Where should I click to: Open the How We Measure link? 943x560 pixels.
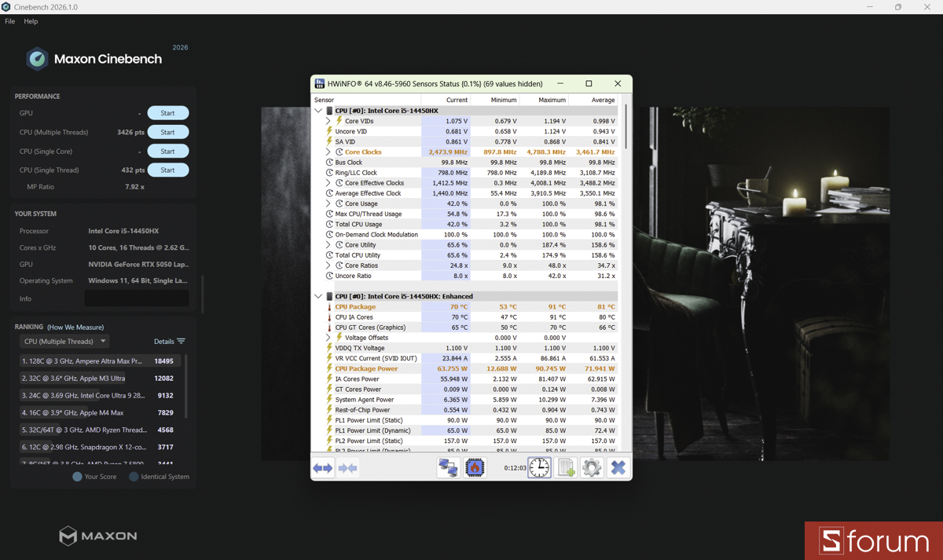[x=75, y=327]
